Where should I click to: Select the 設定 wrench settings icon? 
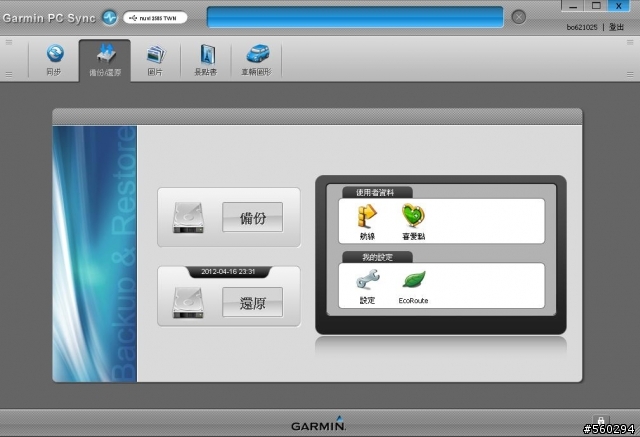coord(367,286)
